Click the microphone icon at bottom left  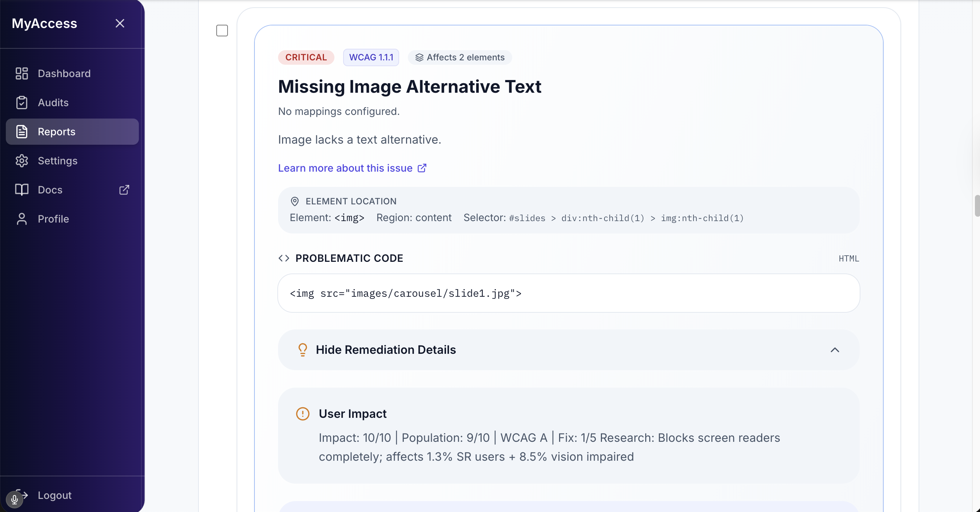[x=15, y=499]
